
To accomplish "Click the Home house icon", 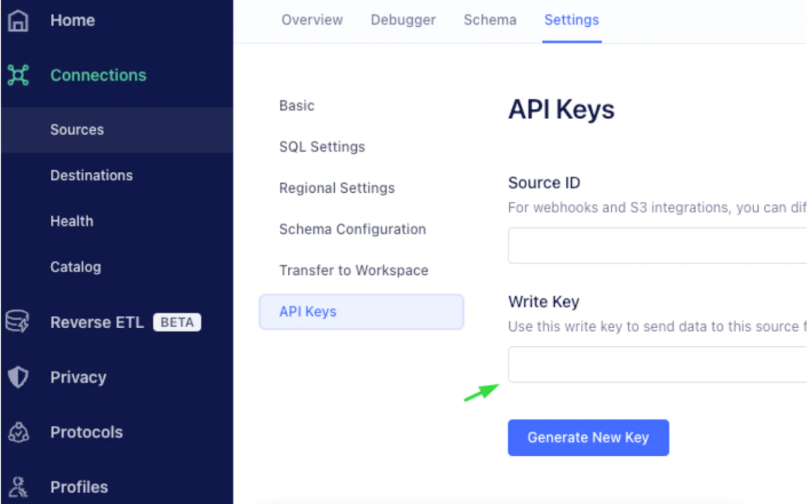I will (18, 20).
